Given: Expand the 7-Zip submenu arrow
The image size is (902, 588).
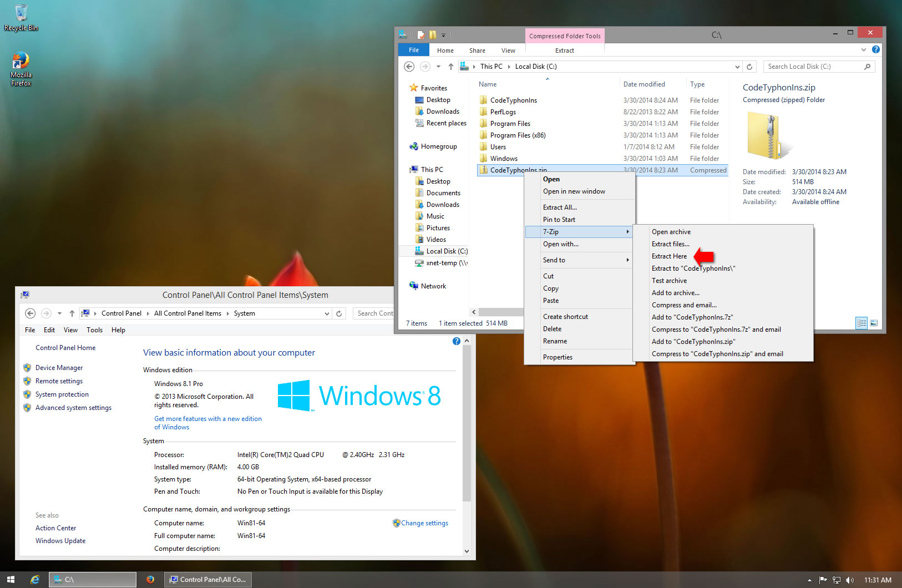Looking at the screenshot, I should [x=627, y=232].
